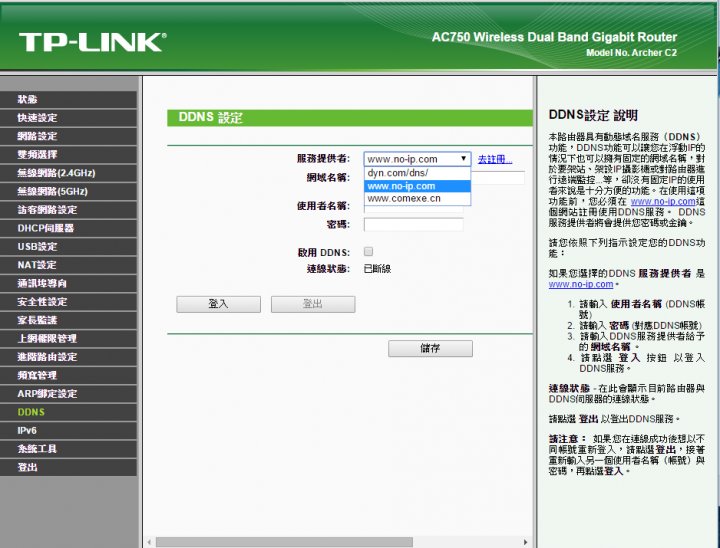Click the disabled 登出 logout button
Viewport: 720px width, 548px height.
tap(313, 304)
